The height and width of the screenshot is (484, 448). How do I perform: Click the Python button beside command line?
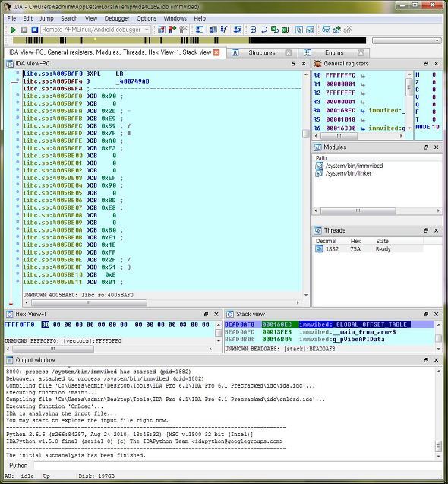tap(18, 466)
